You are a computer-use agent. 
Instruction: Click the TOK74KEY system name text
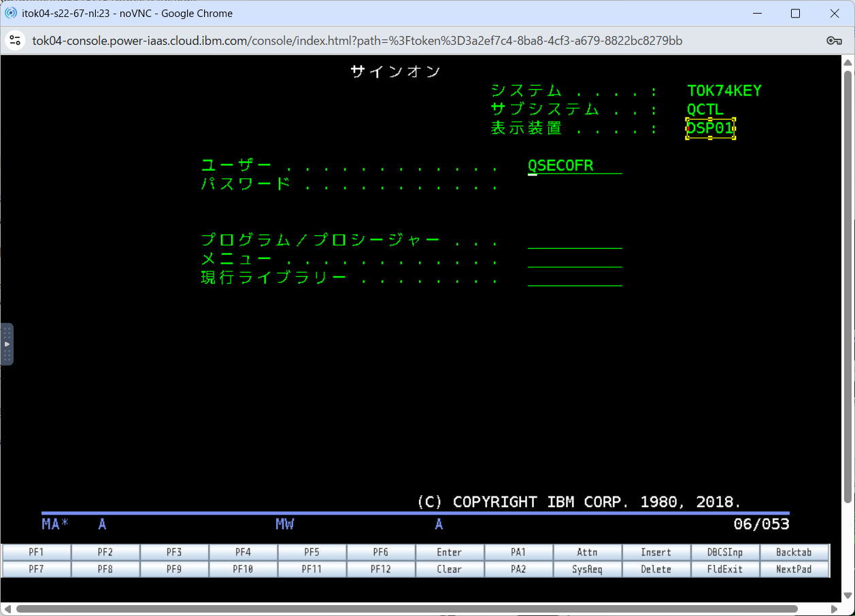tap(724, 91)
